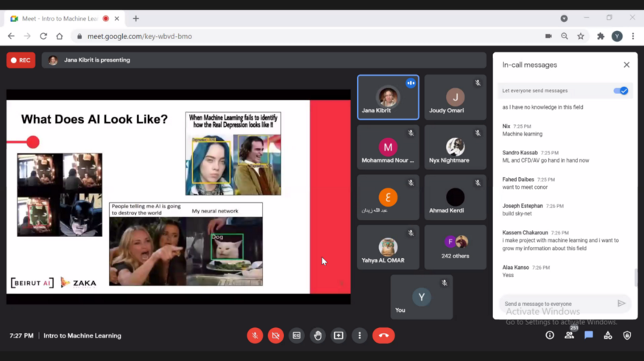Open Chrome profile Y avatar

(x=617, y=36)
